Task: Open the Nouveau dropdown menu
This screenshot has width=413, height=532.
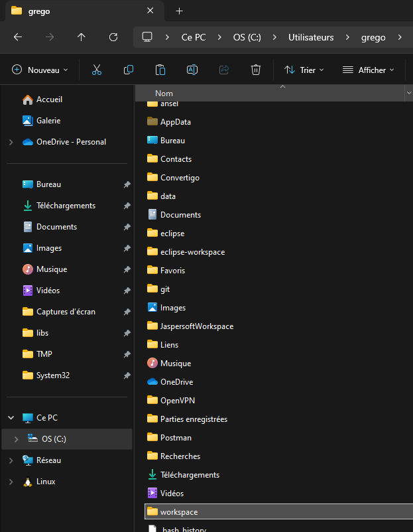Action: (40, 70)
